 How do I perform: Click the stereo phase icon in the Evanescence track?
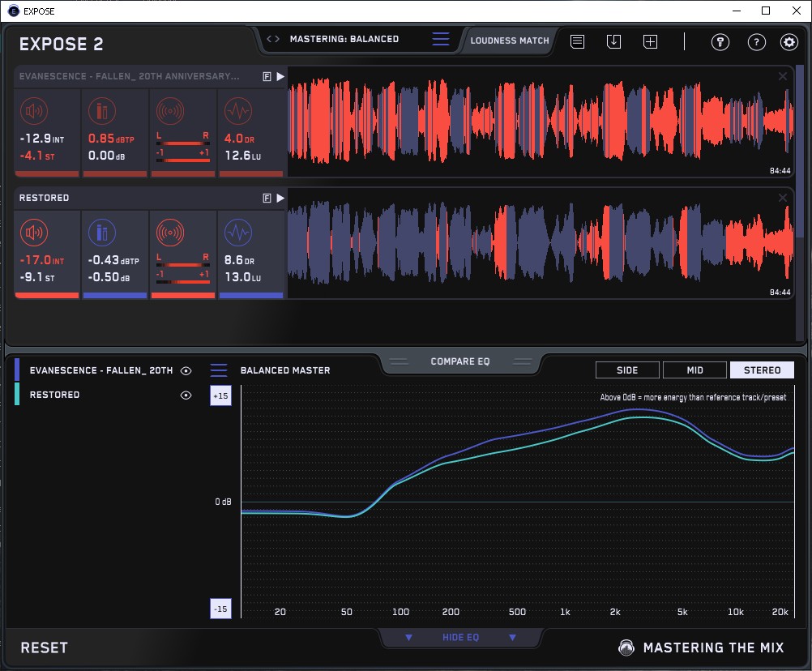pos(170,111)
